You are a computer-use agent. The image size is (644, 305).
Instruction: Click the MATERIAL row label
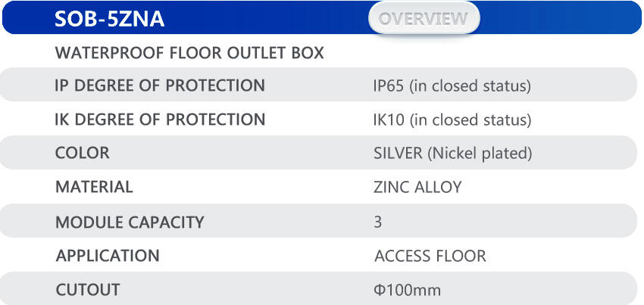pyautogui.click(x=94, y=186)
